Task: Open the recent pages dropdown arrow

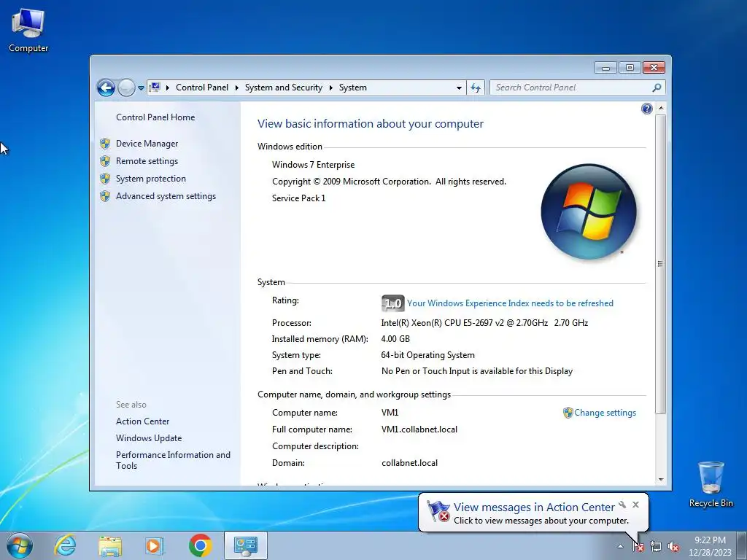Action: click(x=141, y=88)
